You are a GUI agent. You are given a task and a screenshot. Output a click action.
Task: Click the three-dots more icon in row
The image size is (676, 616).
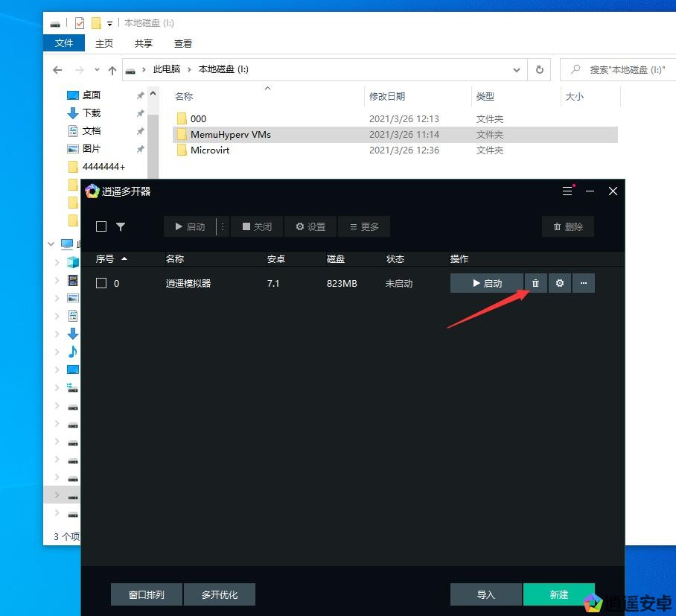click(x=584, y=283)
